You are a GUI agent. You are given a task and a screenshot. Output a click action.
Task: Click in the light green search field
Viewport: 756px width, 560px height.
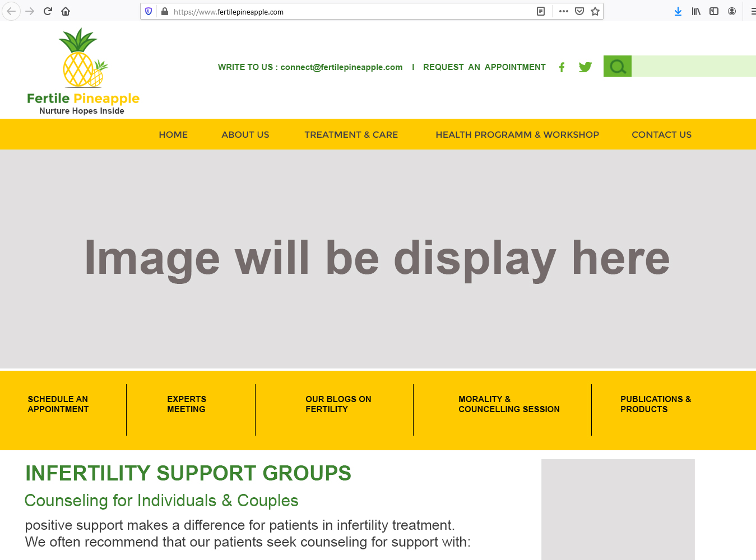coord(693,67)
